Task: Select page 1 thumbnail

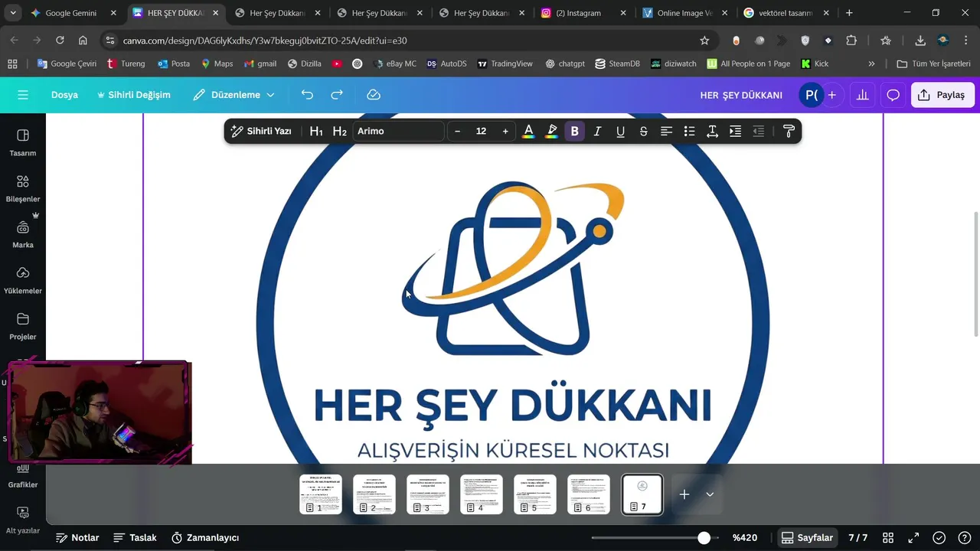Action: (321, 494)
